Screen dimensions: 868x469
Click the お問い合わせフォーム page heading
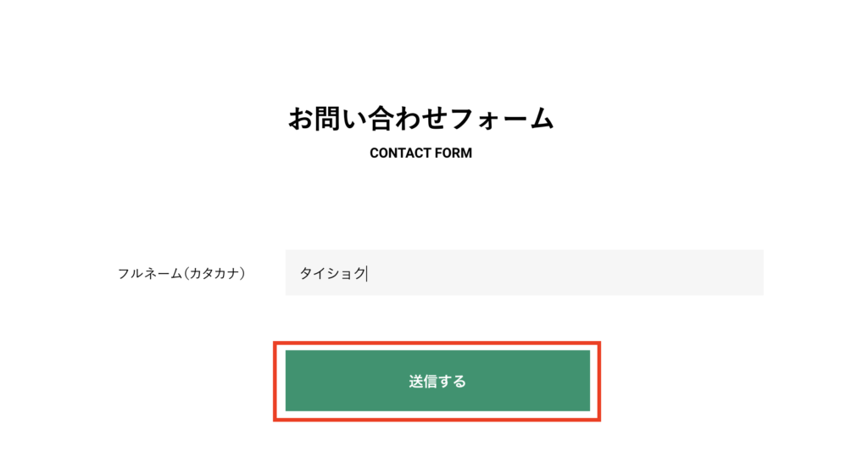[420, 119]
